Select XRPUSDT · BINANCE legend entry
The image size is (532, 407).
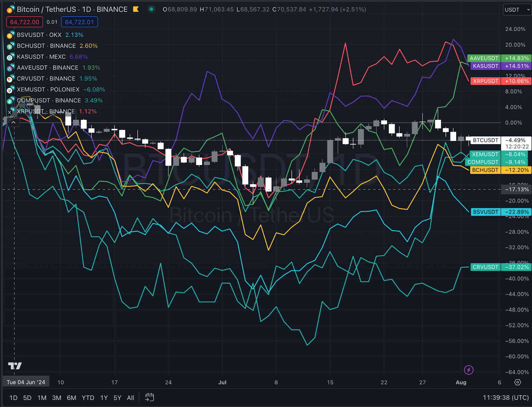click(x=46, y=111)
